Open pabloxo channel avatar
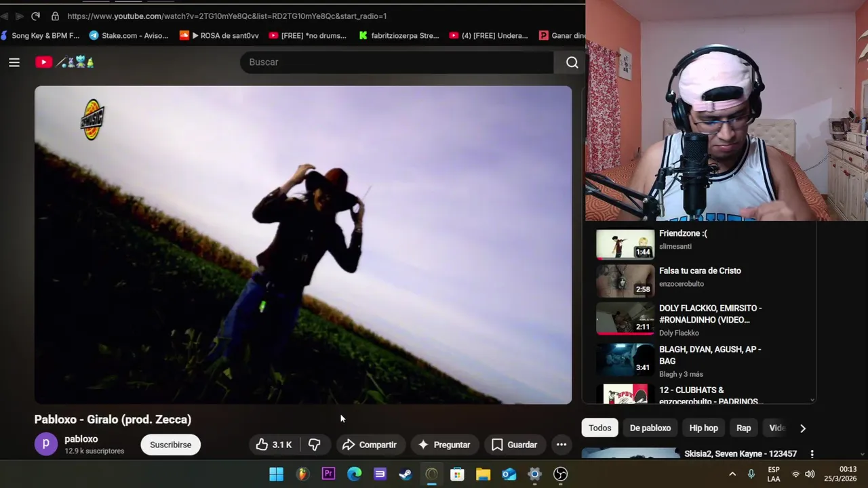868x488 pixels. tap(46, 444)
